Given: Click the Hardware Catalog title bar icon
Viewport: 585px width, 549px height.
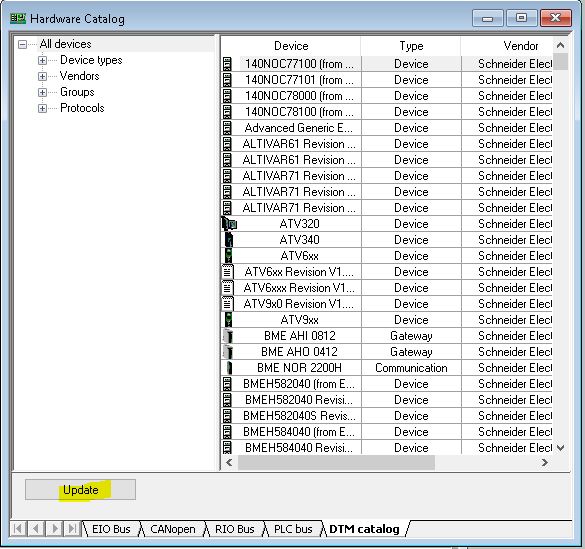Looking at the screenshot, I should click(18, 18).
